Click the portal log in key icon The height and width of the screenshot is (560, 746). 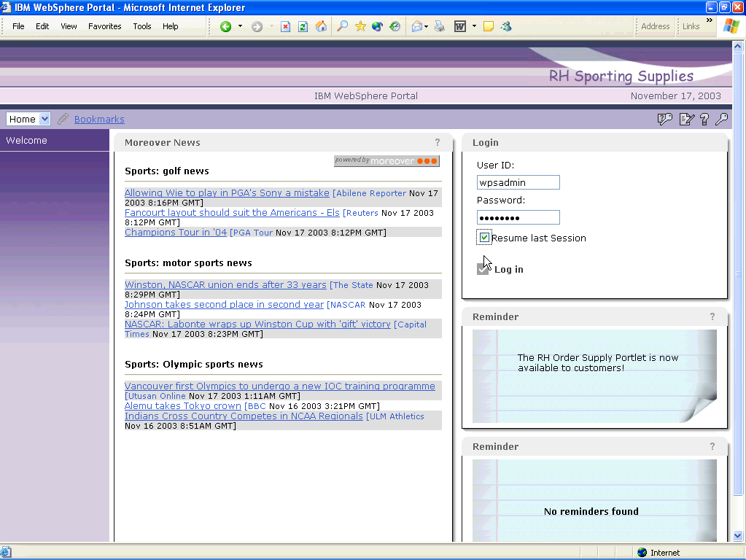tap(721, 119)
